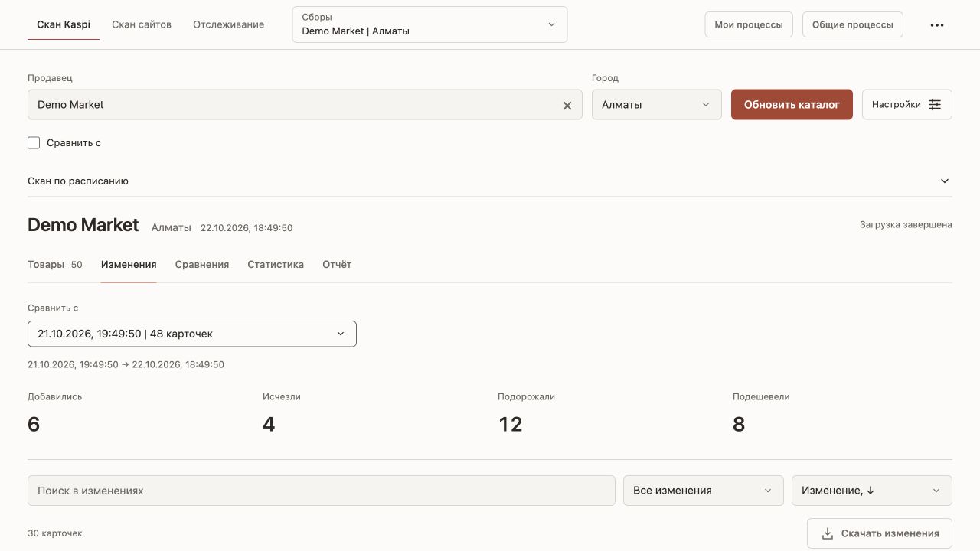Click the 'Мои процессы' button
This screenshot has width=980, height=551.
click(x=749, y=24)
